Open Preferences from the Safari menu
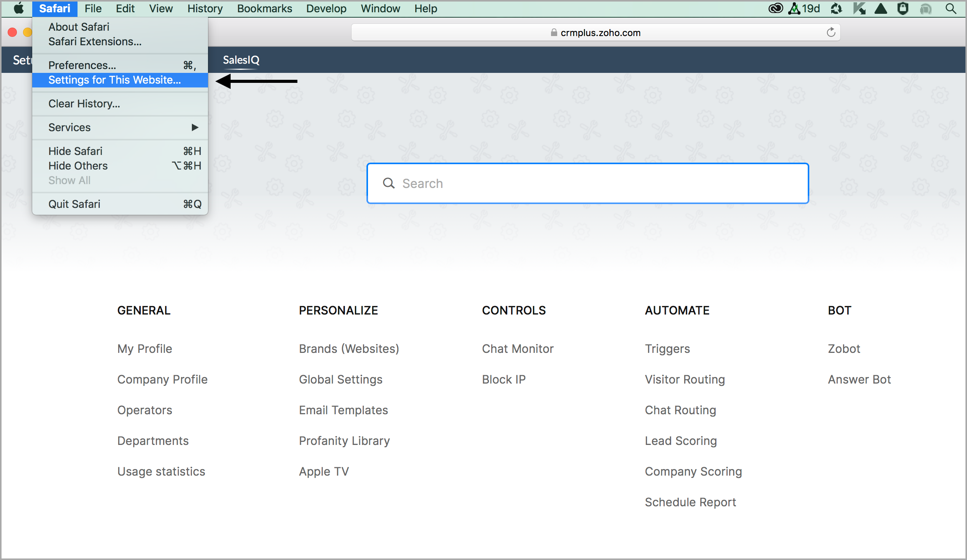967x560 pixels. 82,65
